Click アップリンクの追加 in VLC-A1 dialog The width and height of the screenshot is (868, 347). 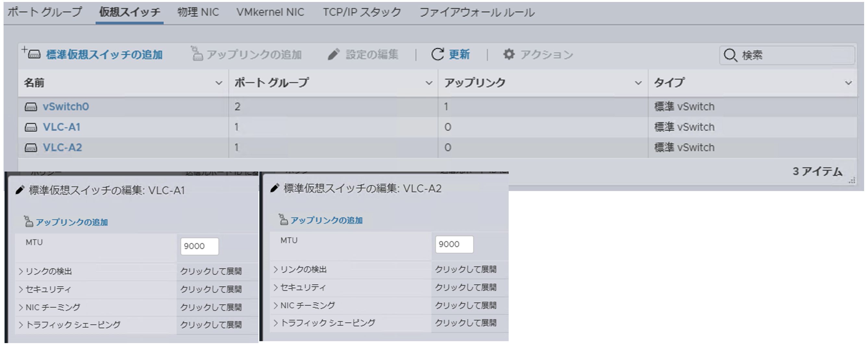(71, 222)
